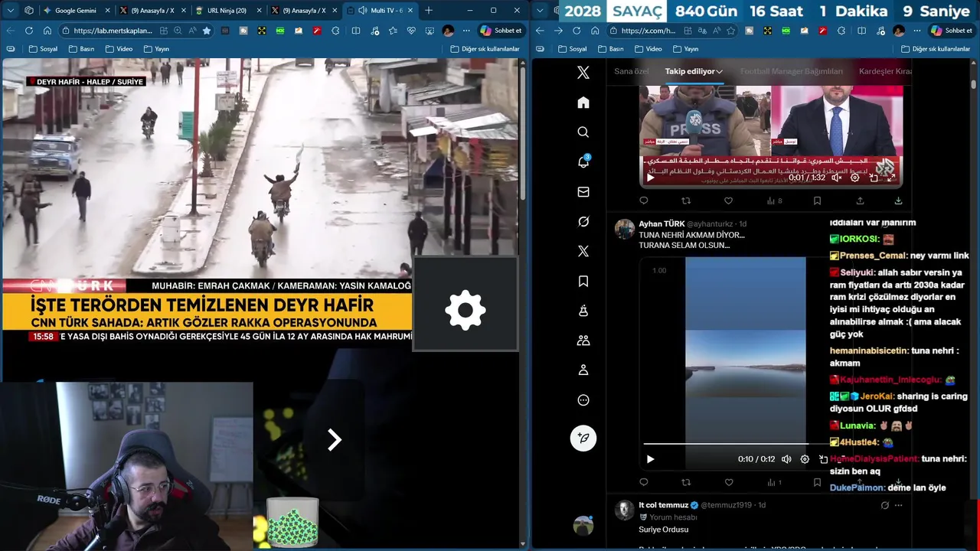Open It col temmuz profile link
This screenshot has width=980, height=551.
(663, 505)
